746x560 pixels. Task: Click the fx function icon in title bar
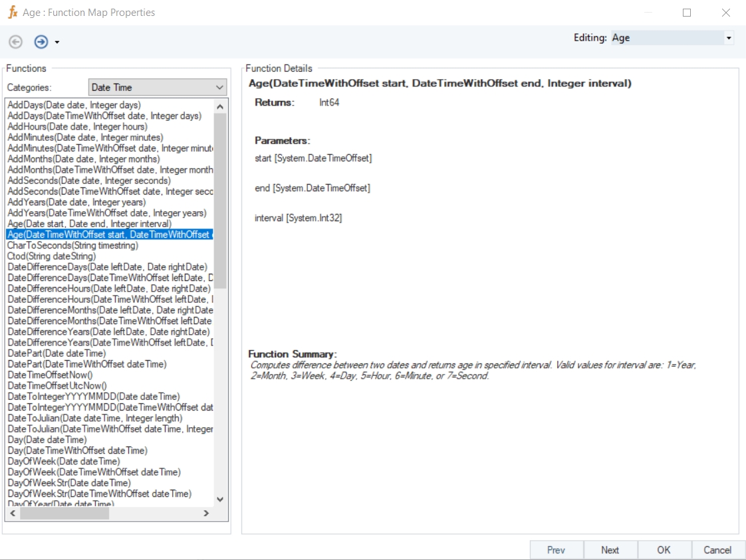12,13
